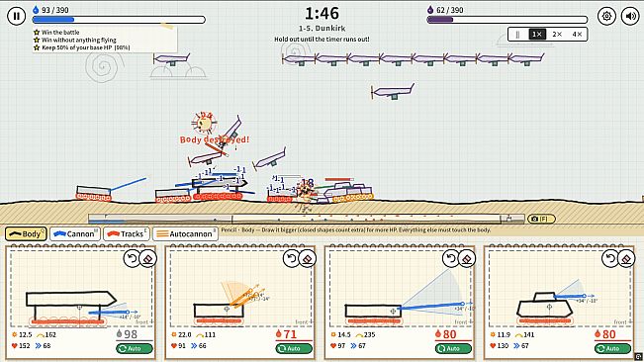Click the heart HP value 152
644x362 pixels.
pos(25,345)
